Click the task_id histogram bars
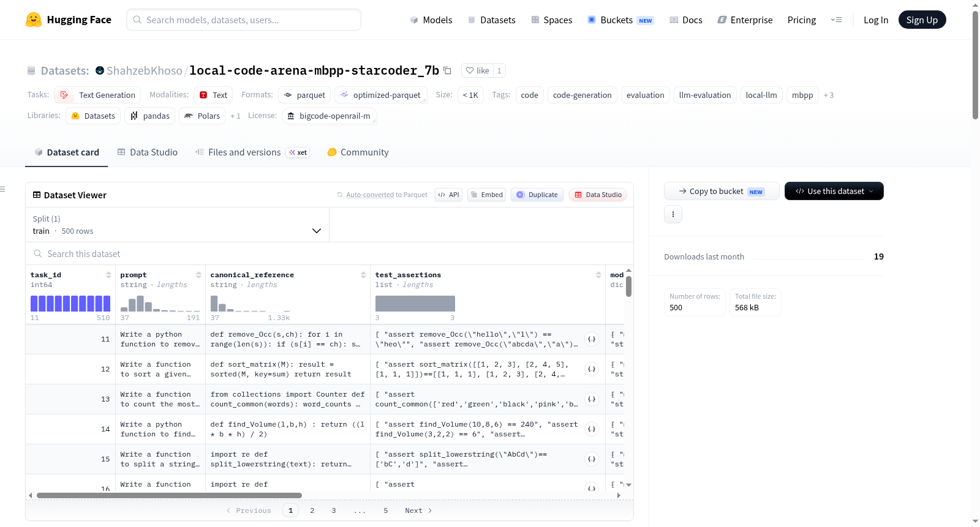Image resolution: width=980 pixels, height=527 pixels. tap(70, 304)
